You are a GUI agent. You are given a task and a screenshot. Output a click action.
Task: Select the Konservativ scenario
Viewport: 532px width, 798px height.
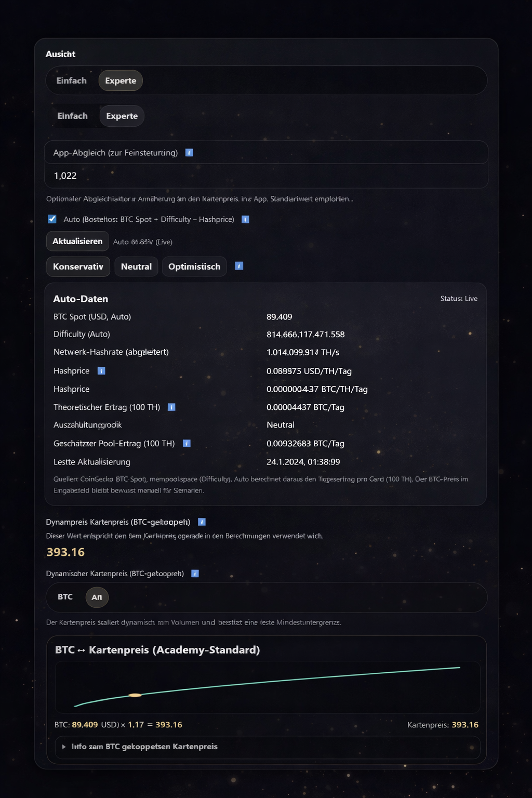(78, 267)
